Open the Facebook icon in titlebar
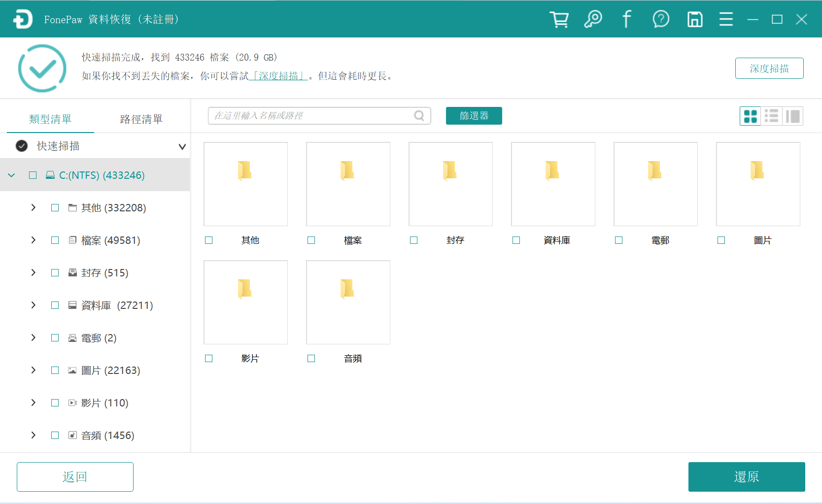 [x=626, y=19]
